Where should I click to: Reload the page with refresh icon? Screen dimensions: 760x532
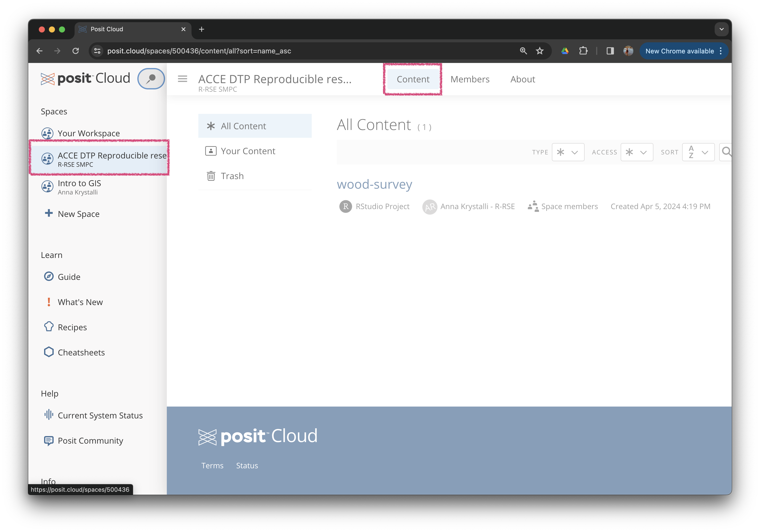pos(76,51)
